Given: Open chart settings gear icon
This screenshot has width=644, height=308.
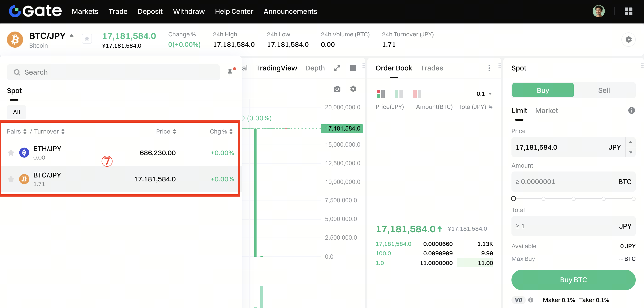Looking at the screenshot, I should (x=353, y=89).
